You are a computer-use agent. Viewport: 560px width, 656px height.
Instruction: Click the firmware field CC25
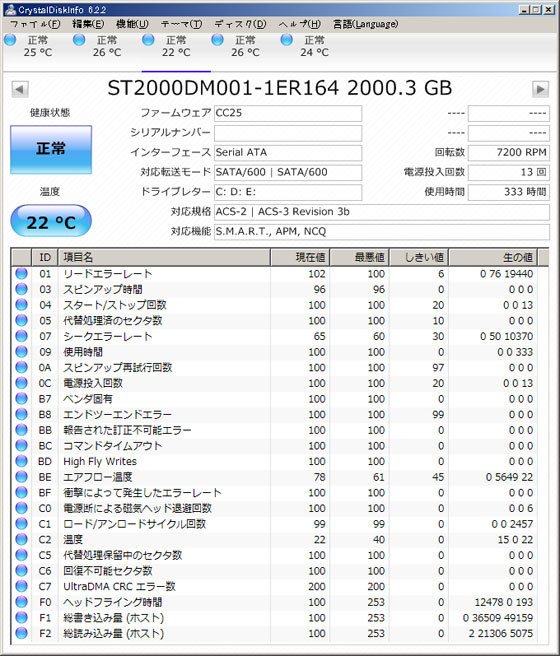288,113
